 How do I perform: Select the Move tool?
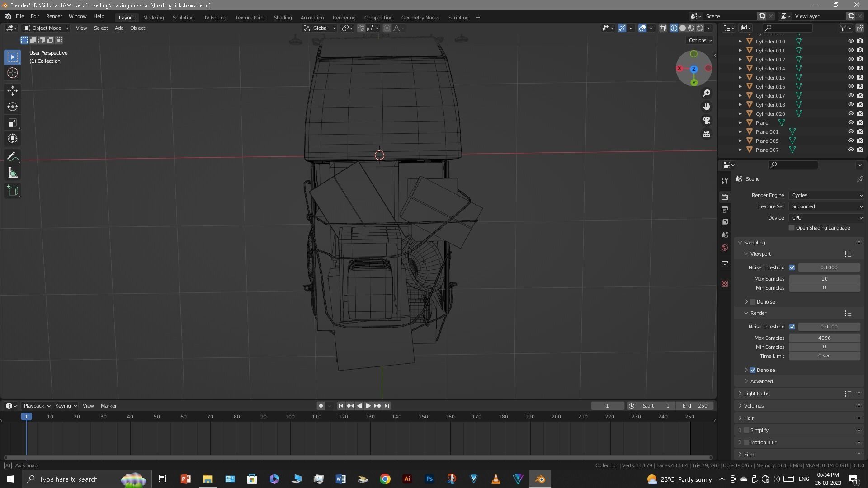point(13,91)
